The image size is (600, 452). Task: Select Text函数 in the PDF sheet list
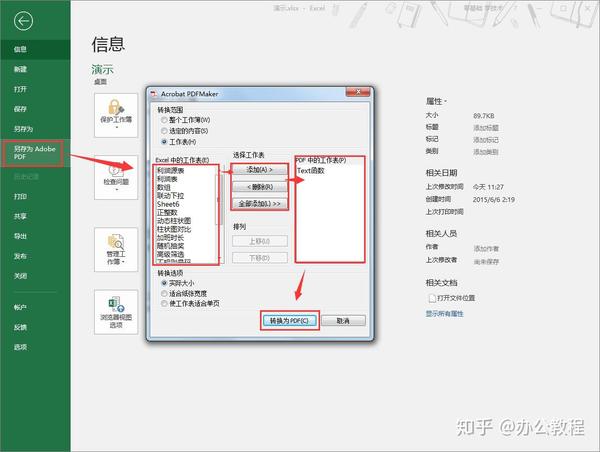[311, 171]
